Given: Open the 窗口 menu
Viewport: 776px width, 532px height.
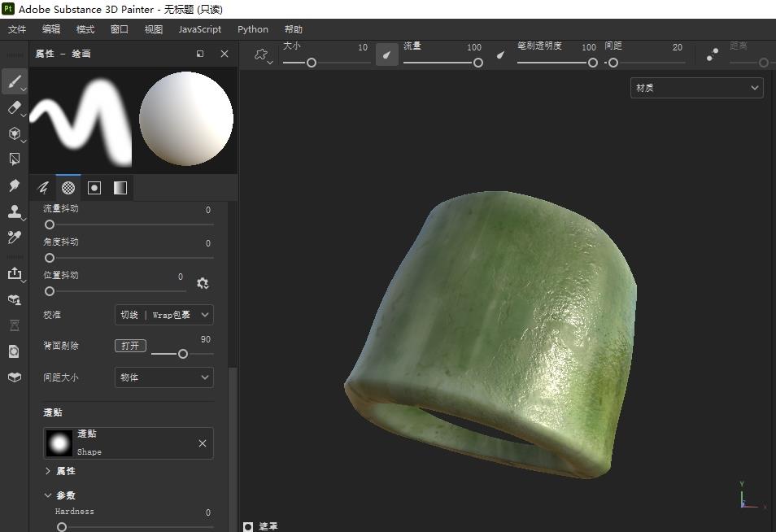Looking at the screenshot, I should 120,29.
